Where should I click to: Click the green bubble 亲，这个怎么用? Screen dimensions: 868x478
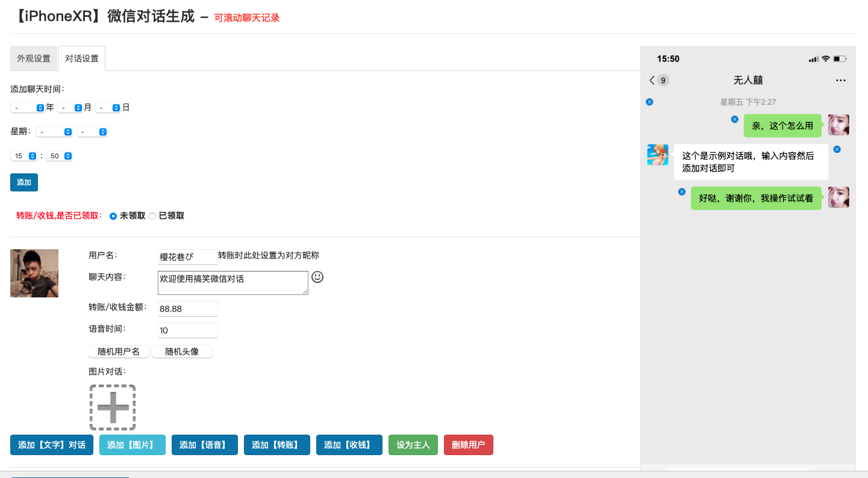point(782,126)
